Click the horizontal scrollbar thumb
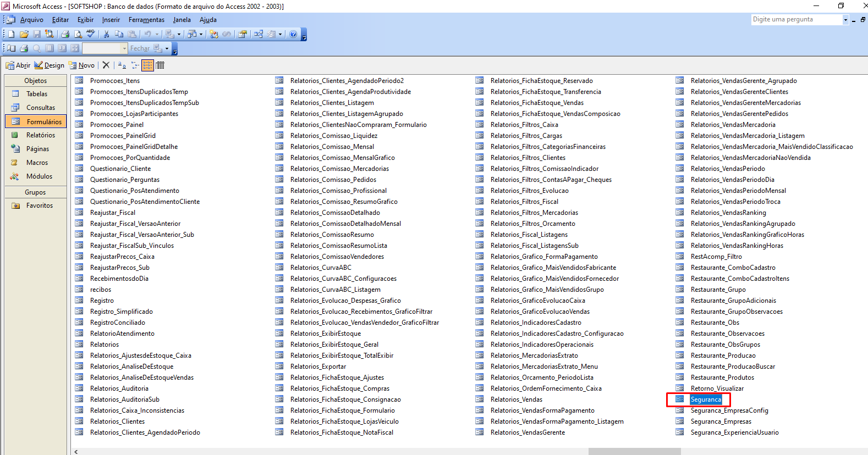 634,452
